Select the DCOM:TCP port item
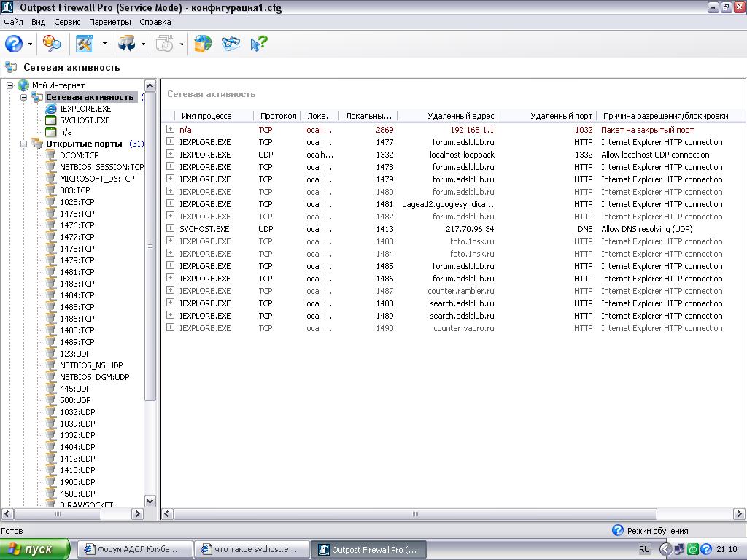The image size is (747, 560). 79,155
